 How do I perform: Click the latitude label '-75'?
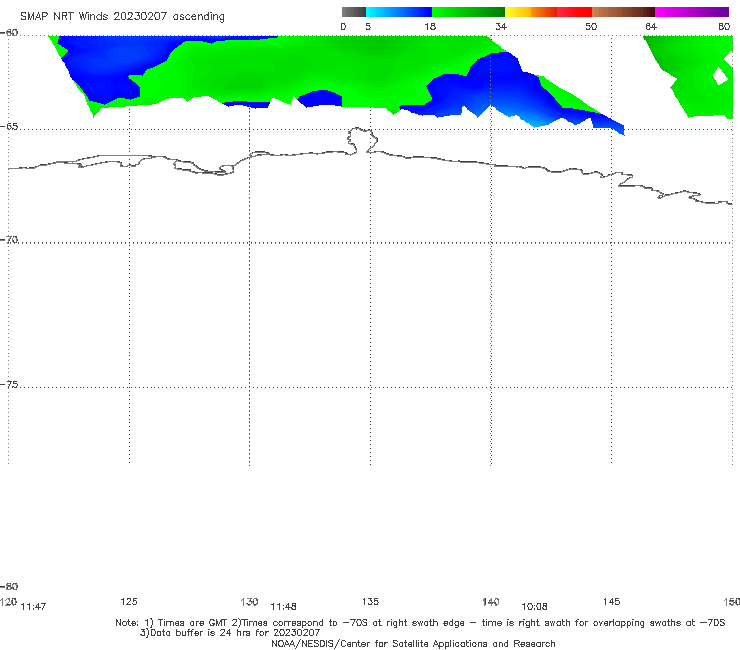click(9, 385)
